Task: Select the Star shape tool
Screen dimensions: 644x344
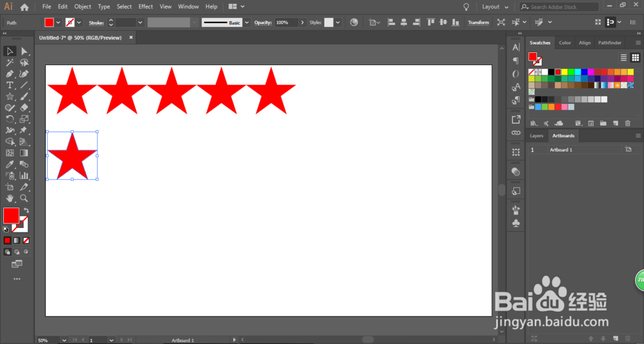Action: [10, 97]
